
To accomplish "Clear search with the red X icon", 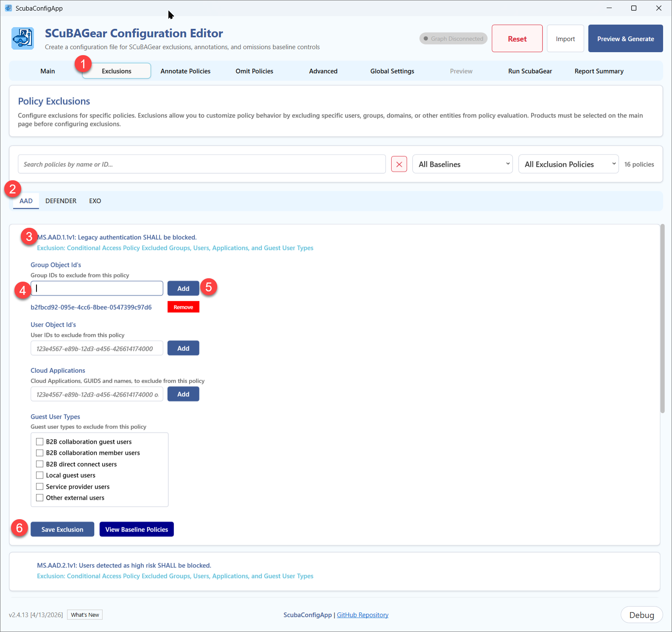I will (x=399, y=164).
